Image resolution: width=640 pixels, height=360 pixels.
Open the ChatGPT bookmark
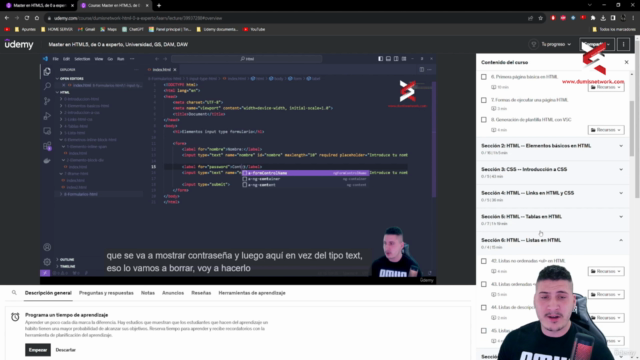[133, 29]
